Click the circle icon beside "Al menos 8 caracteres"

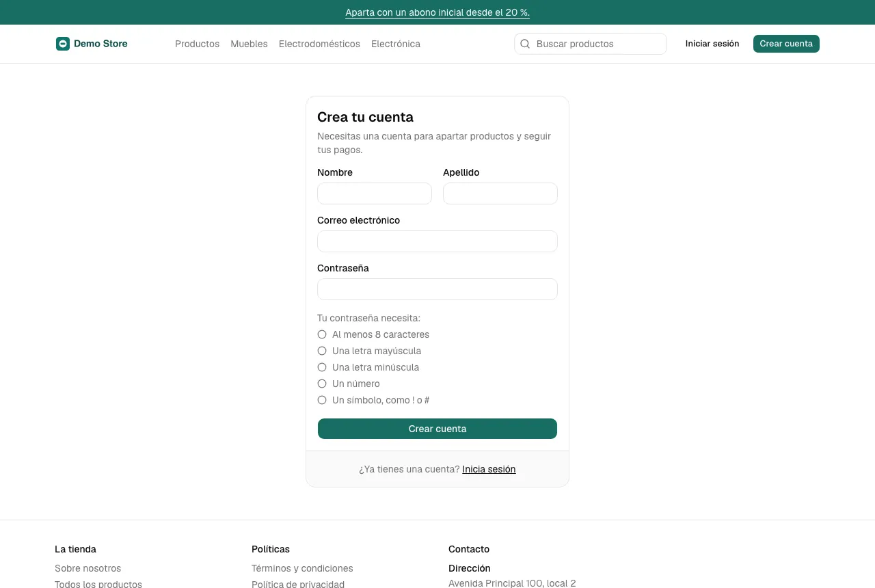click(322, 334)
